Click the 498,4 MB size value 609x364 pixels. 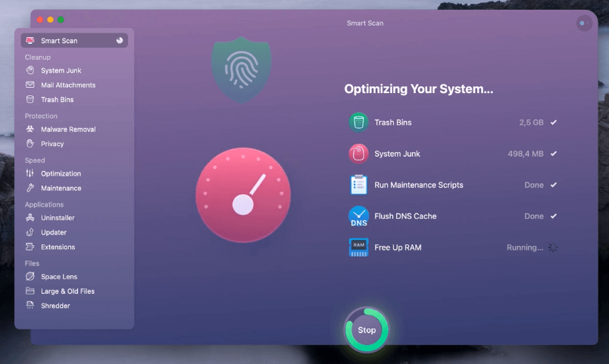pos(526,154)
